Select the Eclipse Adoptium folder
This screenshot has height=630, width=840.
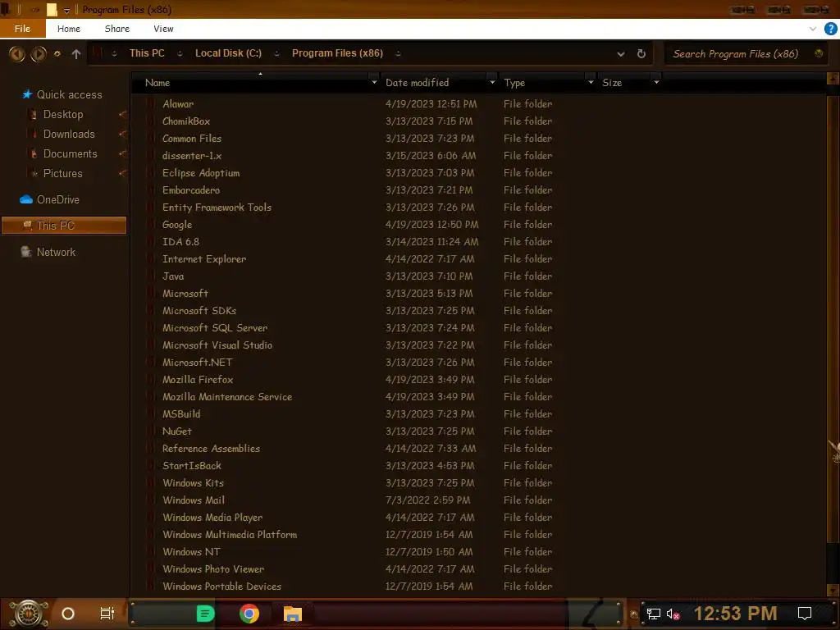pyautogui.click(x=201, y=173)
